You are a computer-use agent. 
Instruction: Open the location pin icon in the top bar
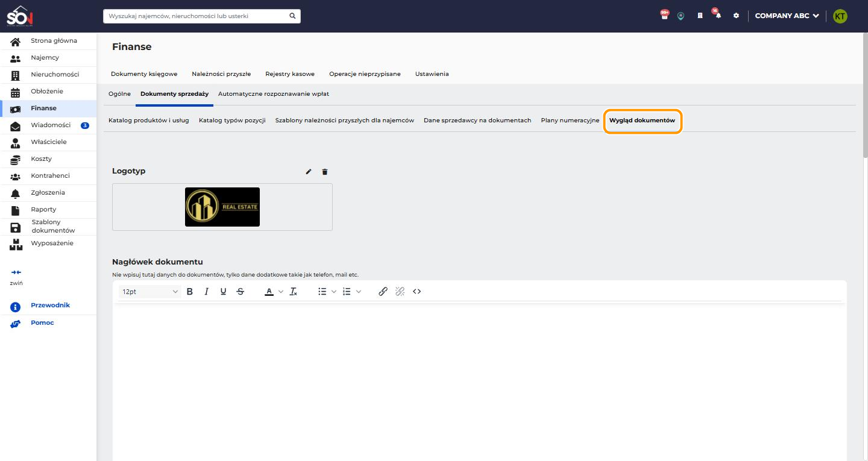coord(681,16)
